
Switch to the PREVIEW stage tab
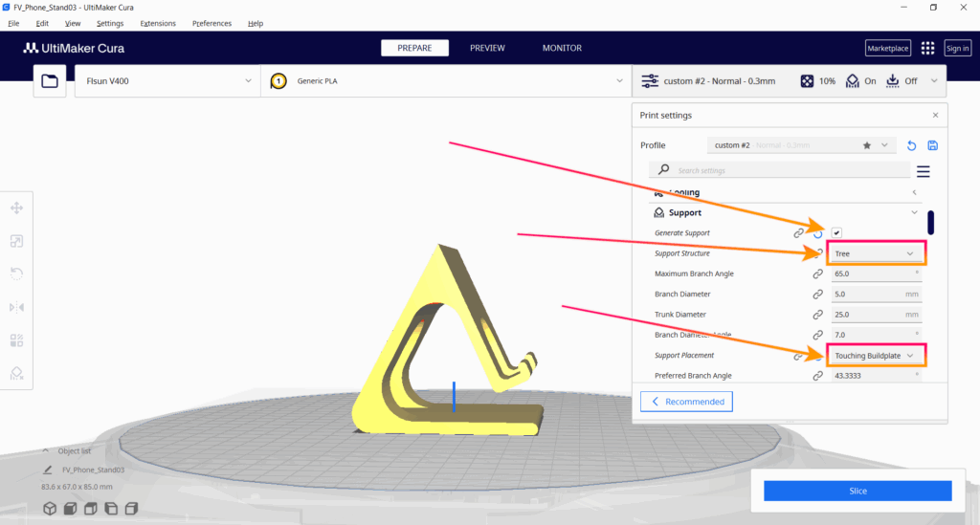click(487, 48)
